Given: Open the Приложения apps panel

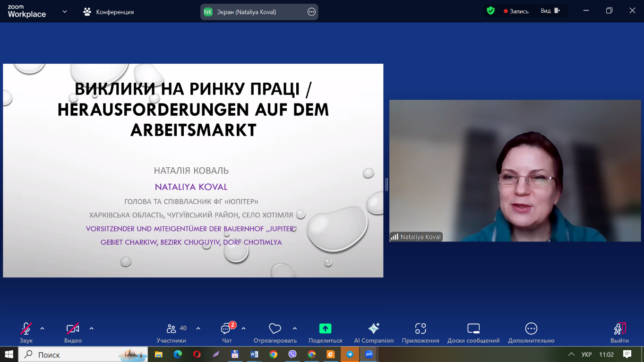Looking at the screenshot, I should tap(421, 332).
